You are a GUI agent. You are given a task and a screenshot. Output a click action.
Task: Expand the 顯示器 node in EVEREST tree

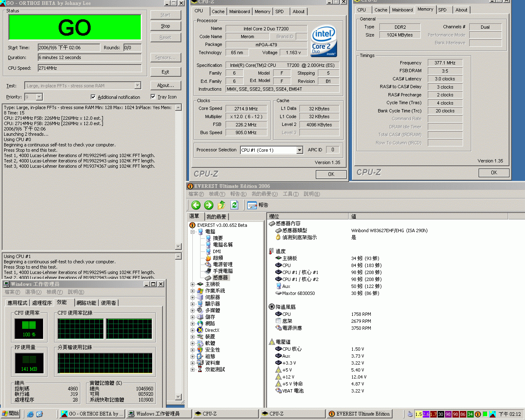pyautogui.click(x=192, y=304)
